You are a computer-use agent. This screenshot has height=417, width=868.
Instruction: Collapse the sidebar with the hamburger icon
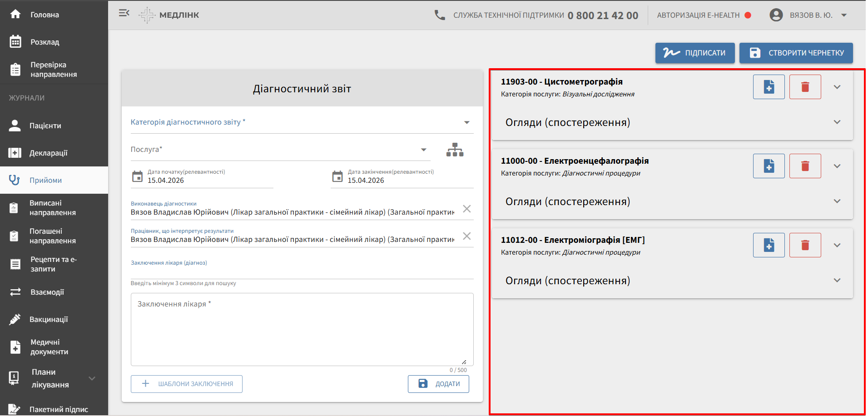(x=124, y=13)
